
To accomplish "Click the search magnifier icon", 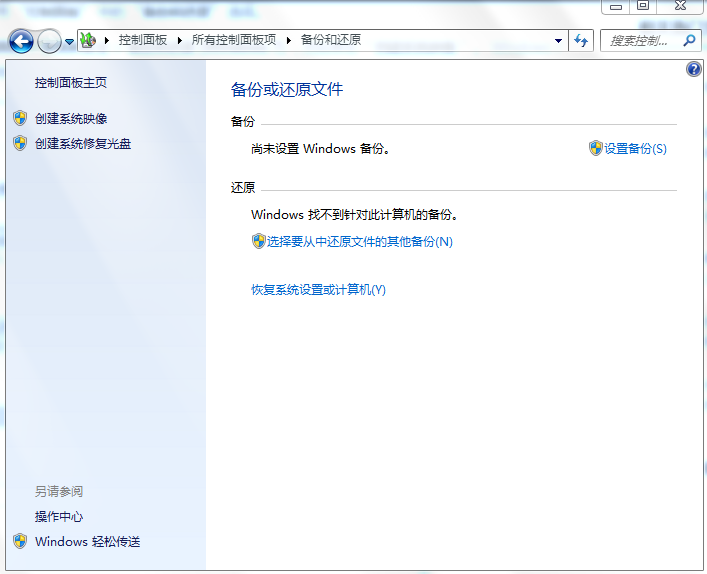I will pos(689,41).
